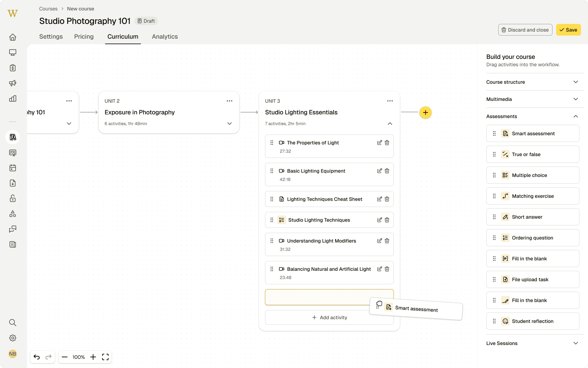Open Unit 3 three-dot options menu

click(x=390, y=101)
